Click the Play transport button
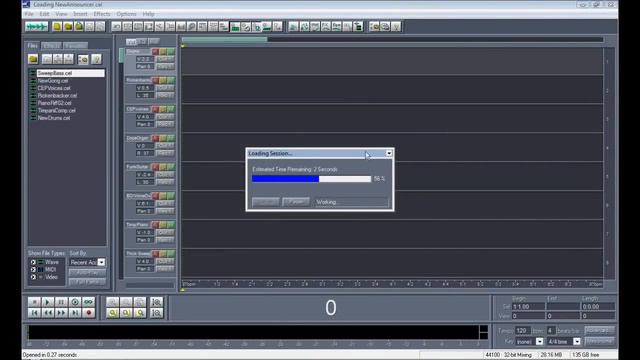 (47, 302)
